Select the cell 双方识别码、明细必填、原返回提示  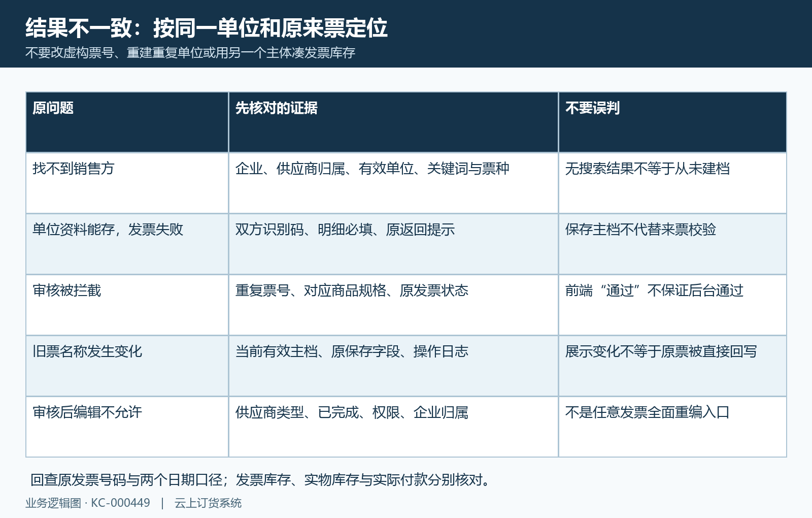point(393,244)
